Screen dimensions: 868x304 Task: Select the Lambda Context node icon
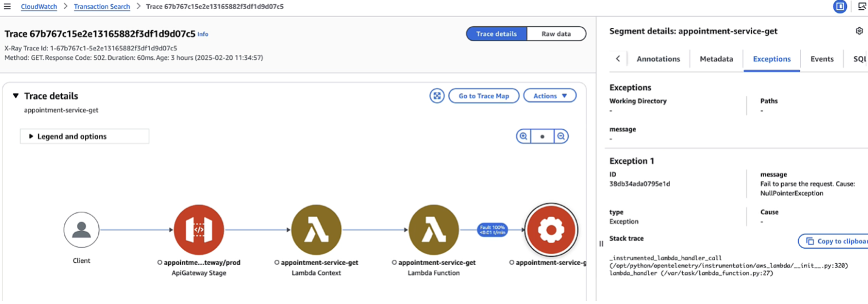coord(316,230)
